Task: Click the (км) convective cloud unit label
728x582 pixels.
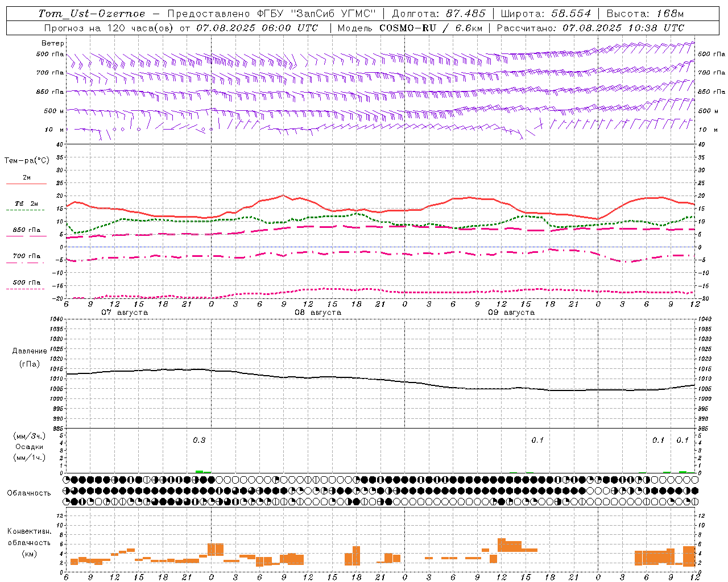Action: coord(29,554)
